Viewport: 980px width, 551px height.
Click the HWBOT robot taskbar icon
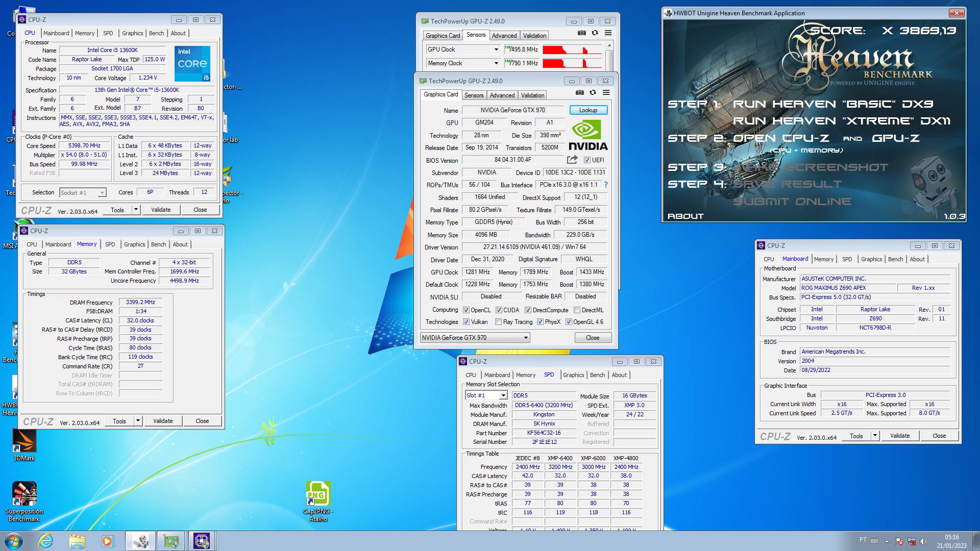[140, 541]
